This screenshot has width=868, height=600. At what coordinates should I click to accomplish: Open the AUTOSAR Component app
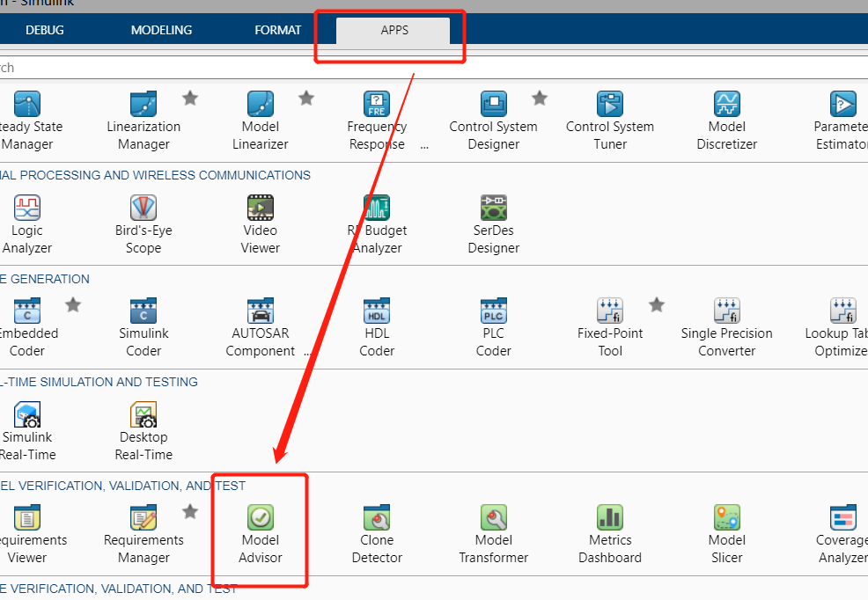click(x=261, y=326)
